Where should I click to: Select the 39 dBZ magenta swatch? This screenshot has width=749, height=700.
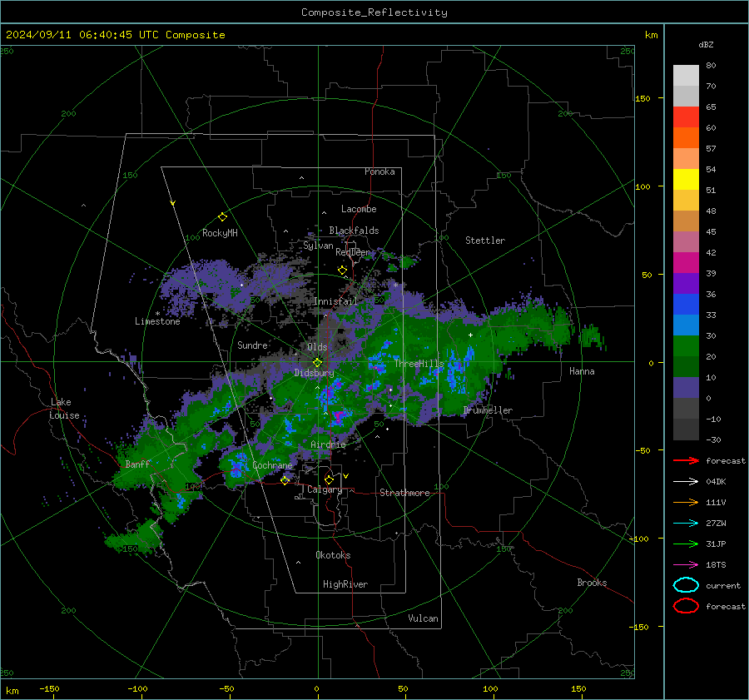pos(686,262)
